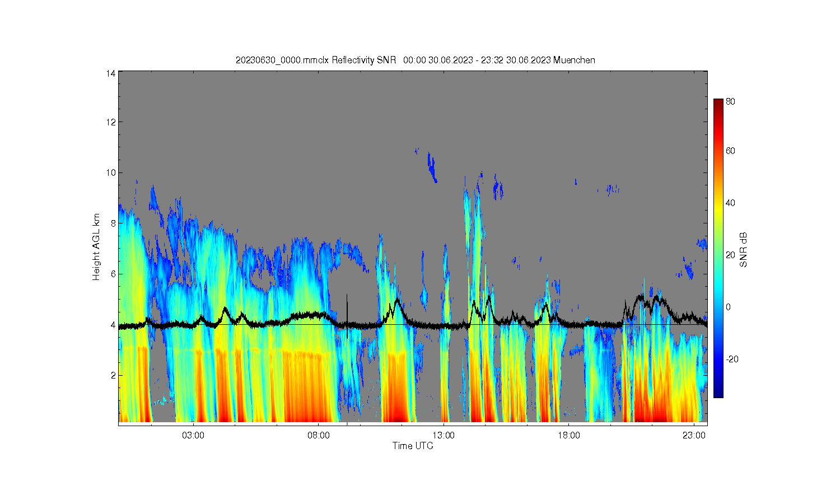Click the 'SNR dB' colorbar label
The height and width of the screenshot is (504, 840).
click(744, 250)
